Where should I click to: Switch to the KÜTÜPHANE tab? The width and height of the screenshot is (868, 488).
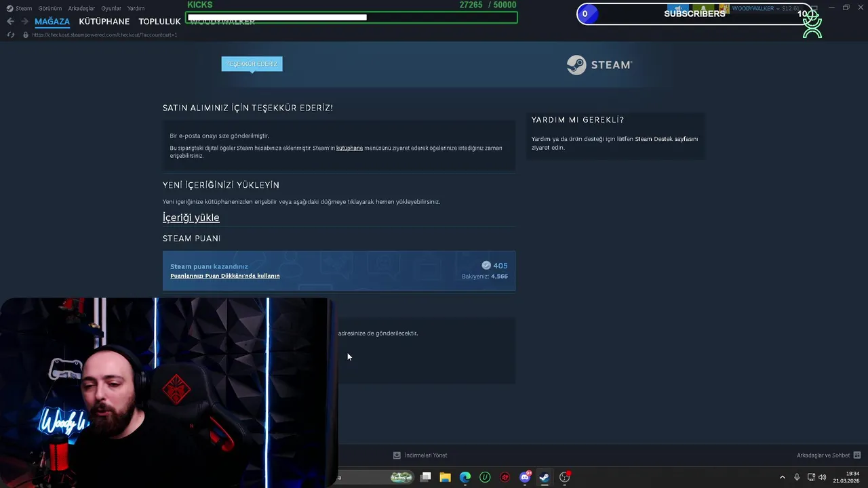tap(104, 22)
